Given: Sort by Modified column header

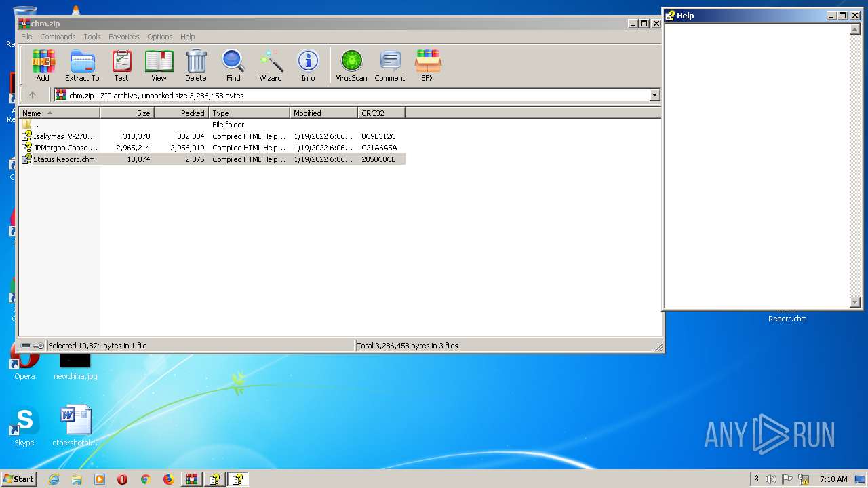Looking at the screenshot, I should [x=324, y=113].
